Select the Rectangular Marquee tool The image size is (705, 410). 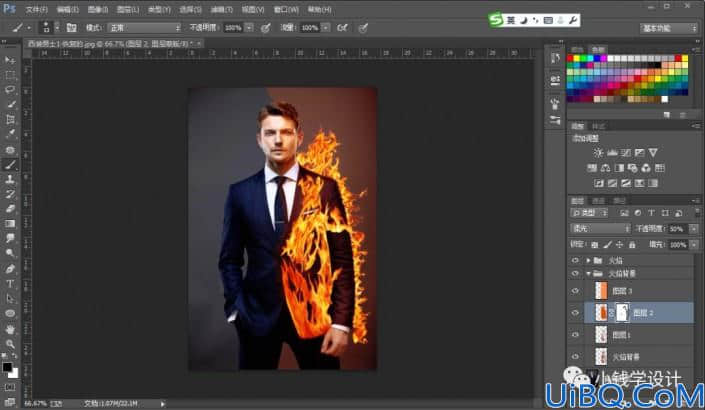pyautogui.click(x=10, y=75)
